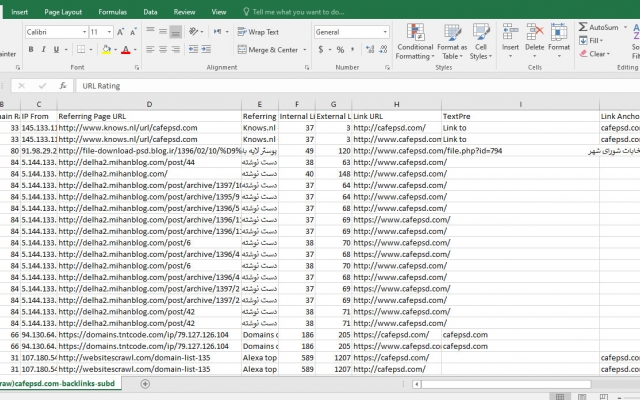Open fill color dropdown arrow
This screenshot has height=400, width=640.
pyautogui.click(x=116, y=50)
